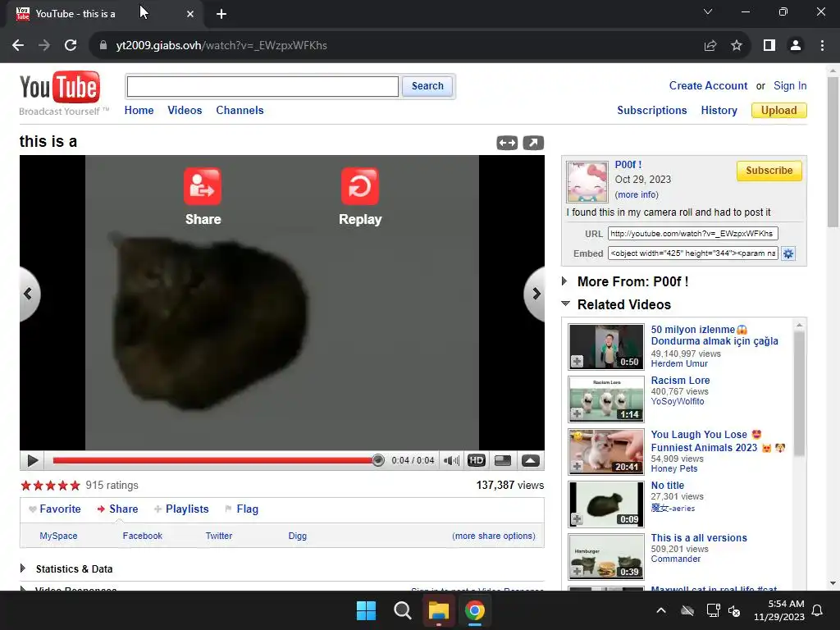Share to Digg
This screenshot has width=840, height=630.
297,536
